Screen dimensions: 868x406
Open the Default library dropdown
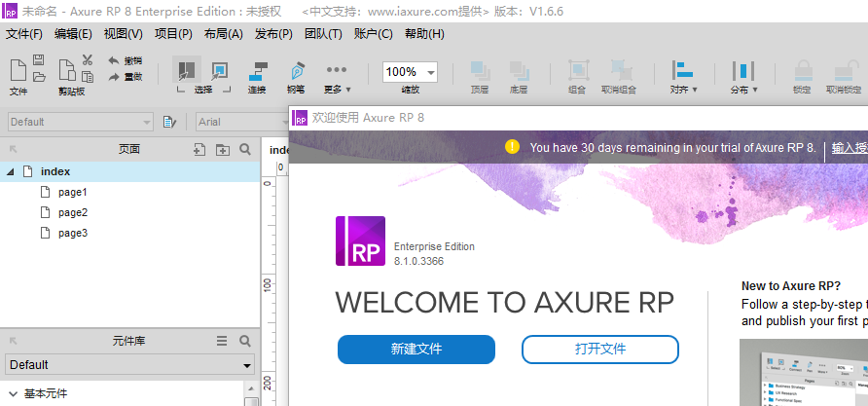(x=130, y=365)
